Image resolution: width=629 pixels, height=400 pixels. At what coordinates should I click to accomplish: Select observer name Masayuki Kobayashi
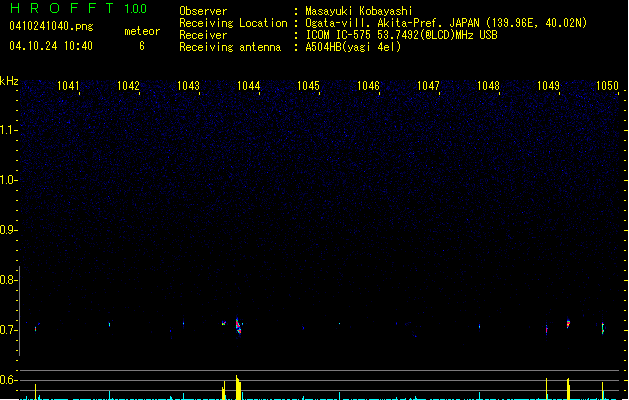tap(359, 11)
